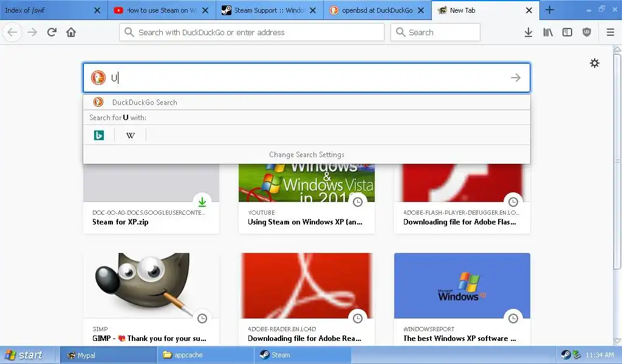Screen dimensions: 622x364
Task: Click the page scrollbar down arrow
Action: coord(617,341)
